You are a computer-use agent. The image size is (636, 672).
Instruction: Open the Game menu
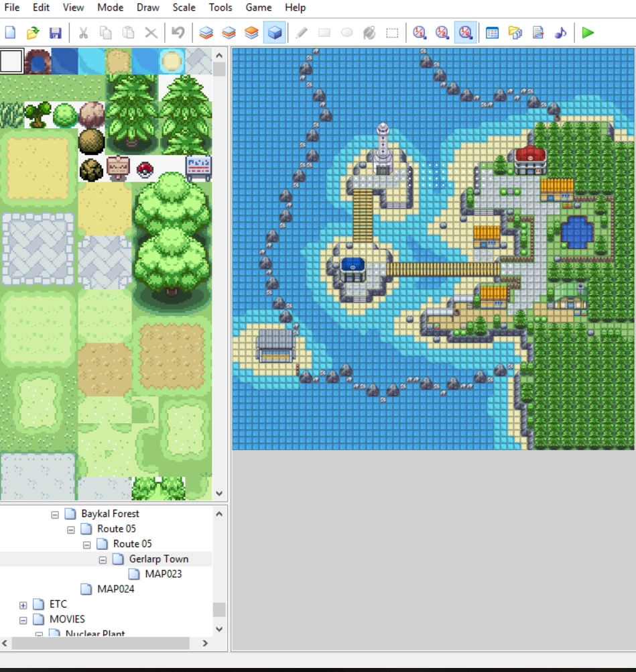pos(258,7)
